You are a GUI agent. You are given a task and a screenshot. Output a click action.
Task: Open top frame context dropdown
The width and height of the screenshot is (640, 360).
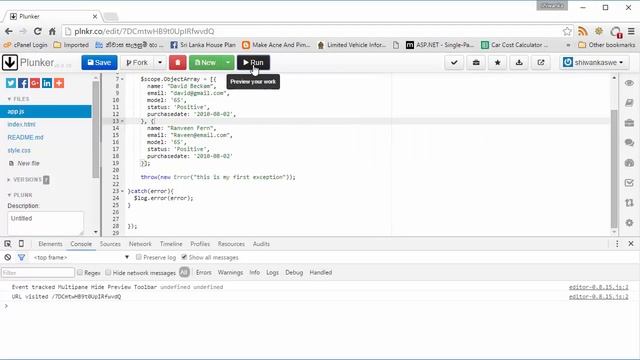(81, 258)
